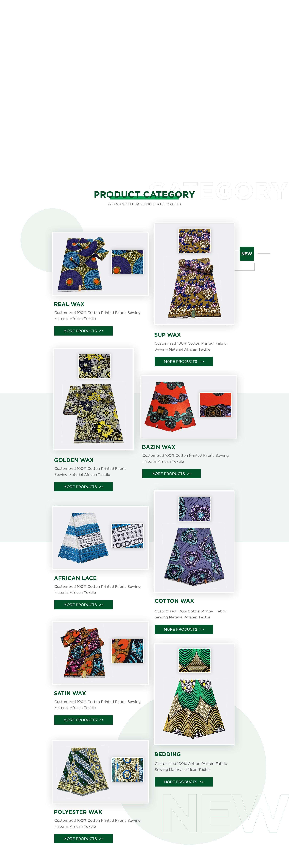Click the POLYESTER WAX heading
This screenshot has width=289, height=868.
(78, 812)
